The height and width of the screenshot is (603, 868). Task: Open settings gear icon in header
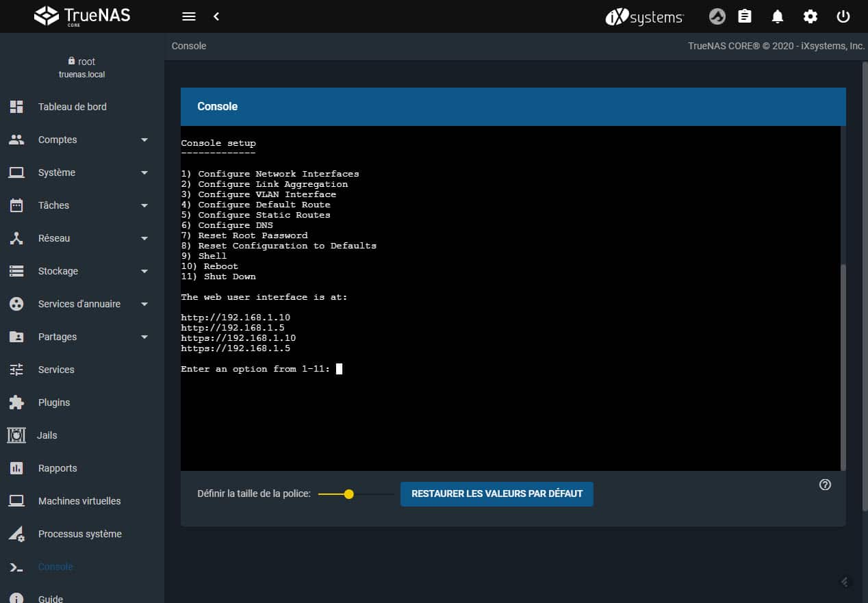click(810, 16)
